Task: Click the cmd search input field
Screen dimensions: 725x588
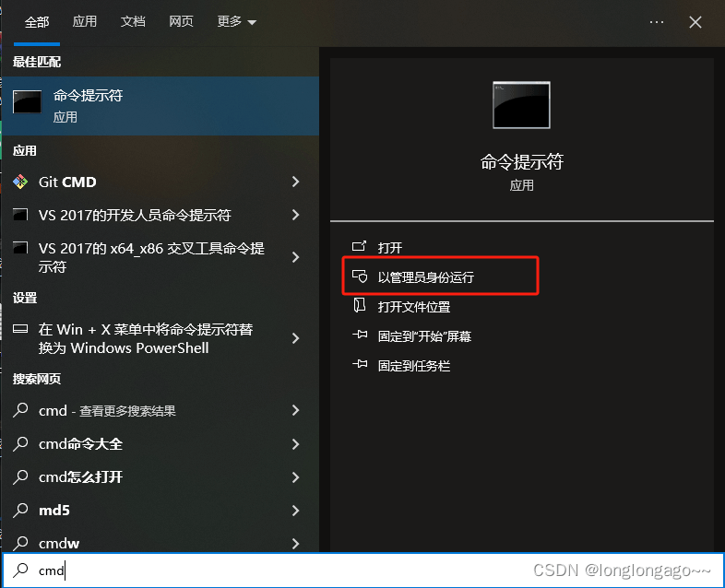Action: coord(362,570)
